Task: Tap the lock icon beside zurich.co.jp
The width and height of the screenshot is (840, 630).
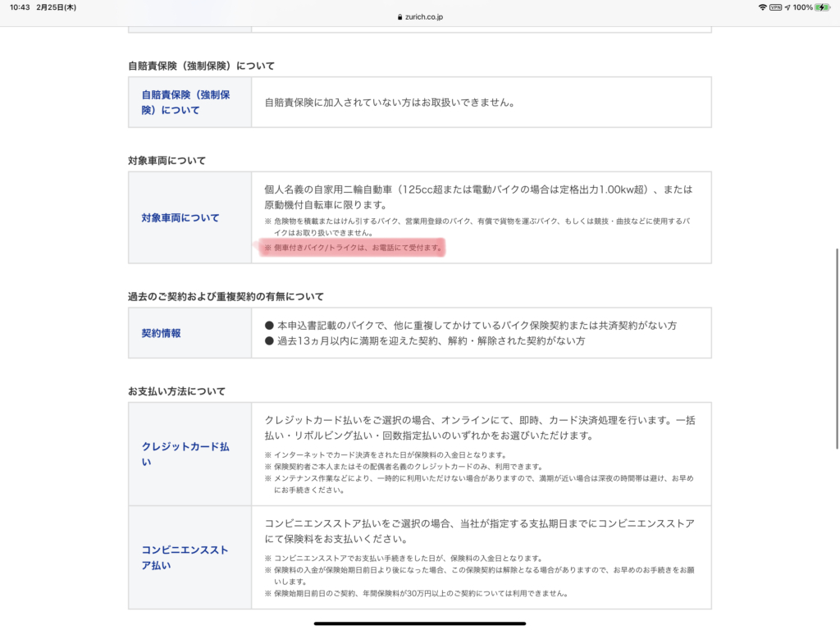Action: [399, 16]
